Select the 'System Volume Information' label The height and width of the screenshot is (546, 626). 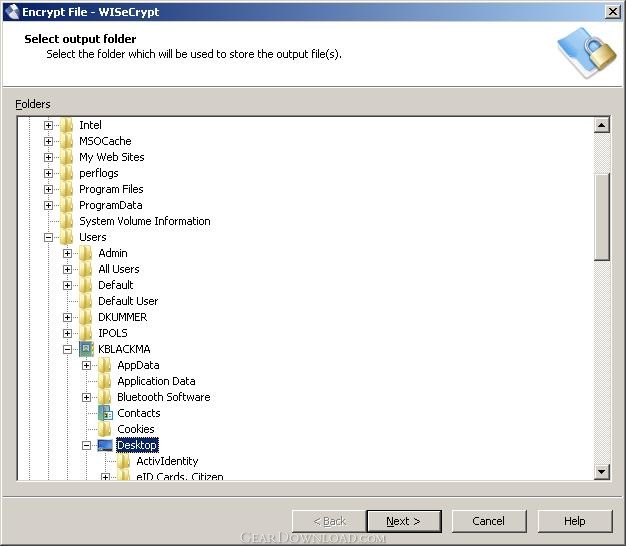pos(145,221)
